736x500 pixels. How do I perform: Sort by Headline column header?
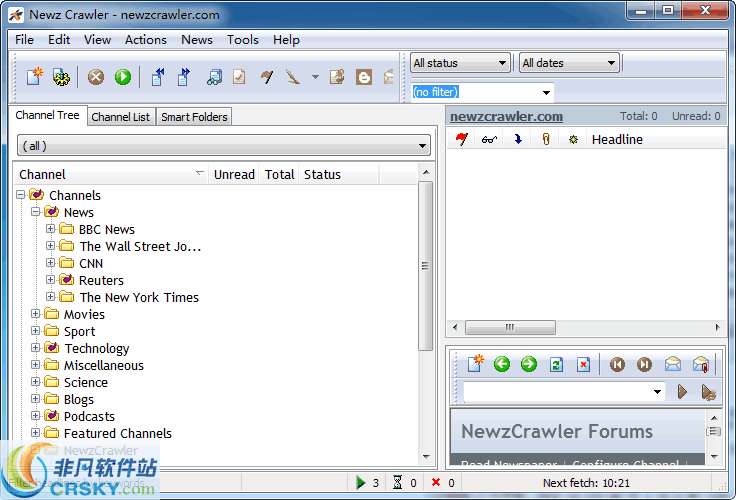(x=617, y=139)
